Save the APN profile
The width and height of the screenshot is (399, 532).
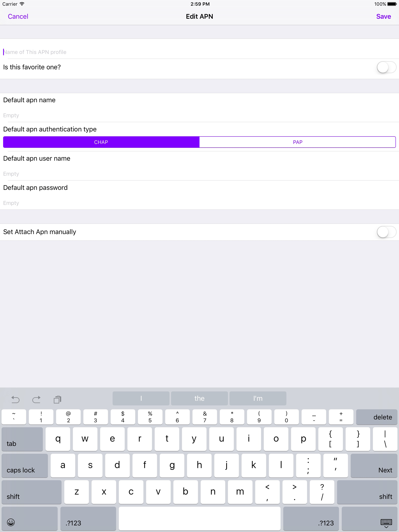click(x=383, y=16)
